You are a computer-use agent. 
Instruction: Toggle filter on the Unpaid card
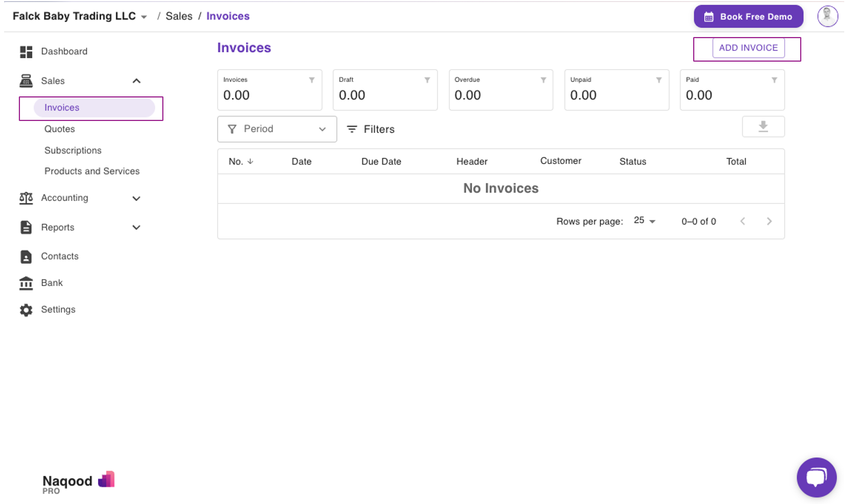click(659, 80)
